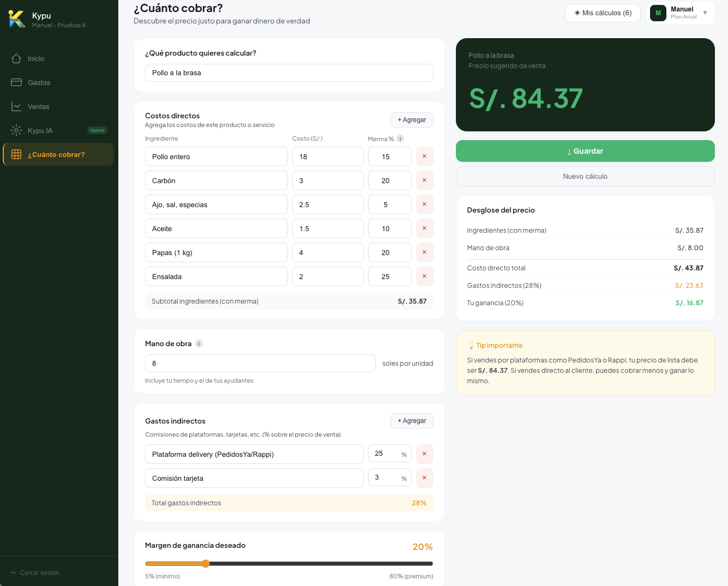Click the product name field Pollo a la brasa
Image resolution: width=728 pixels, height=586 pixels.
[289, 73]
